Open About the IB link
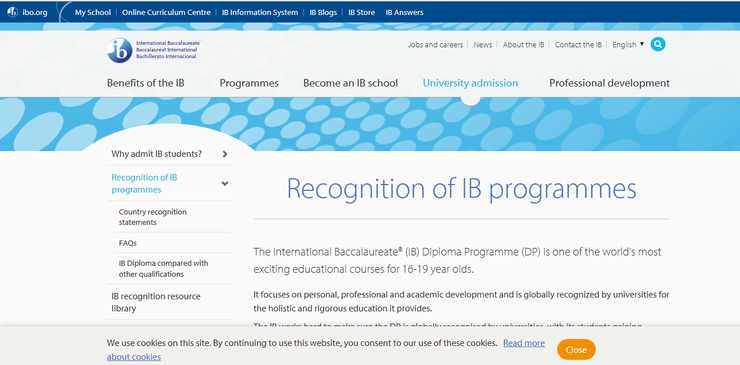740x365 pixels. (x=523, y=45)
